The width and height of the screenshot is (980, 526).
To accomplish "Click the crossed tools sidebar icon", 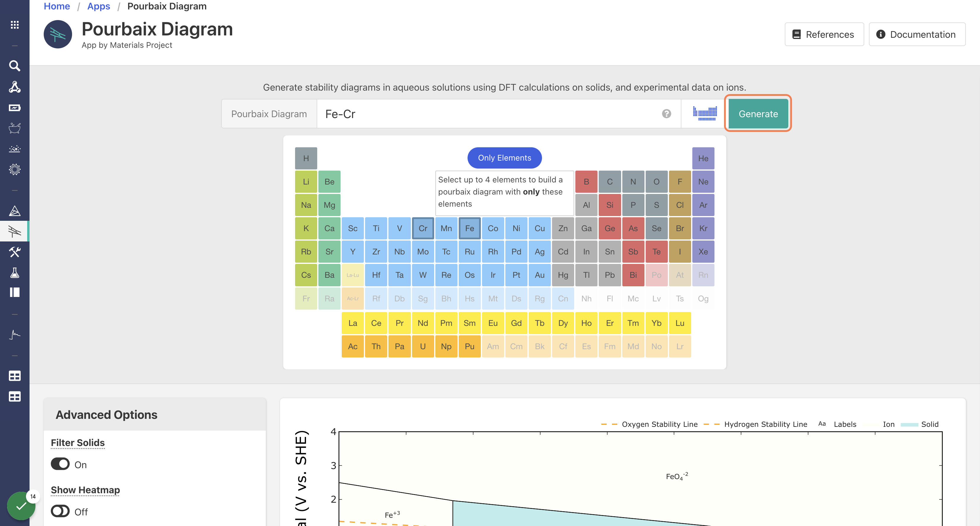I will pos(14,252).
